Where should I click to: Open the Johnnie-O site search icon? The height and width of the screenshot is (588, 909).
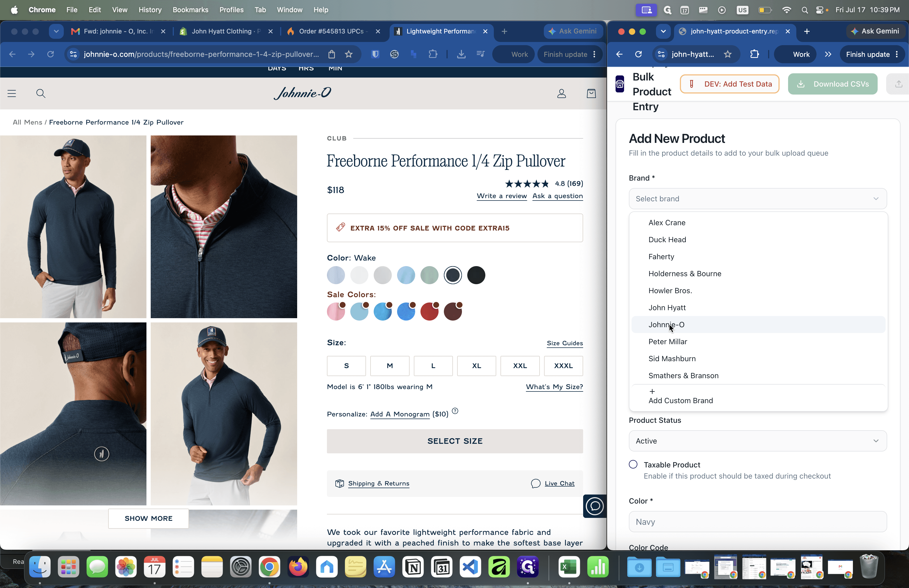point(41,93)
